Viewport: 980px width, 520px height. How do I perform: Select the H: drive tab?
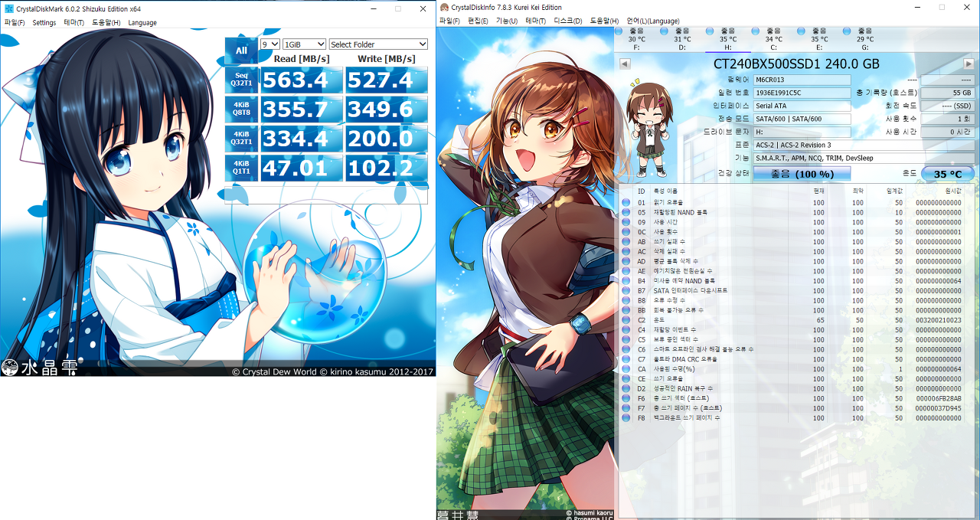pos(727,38)
